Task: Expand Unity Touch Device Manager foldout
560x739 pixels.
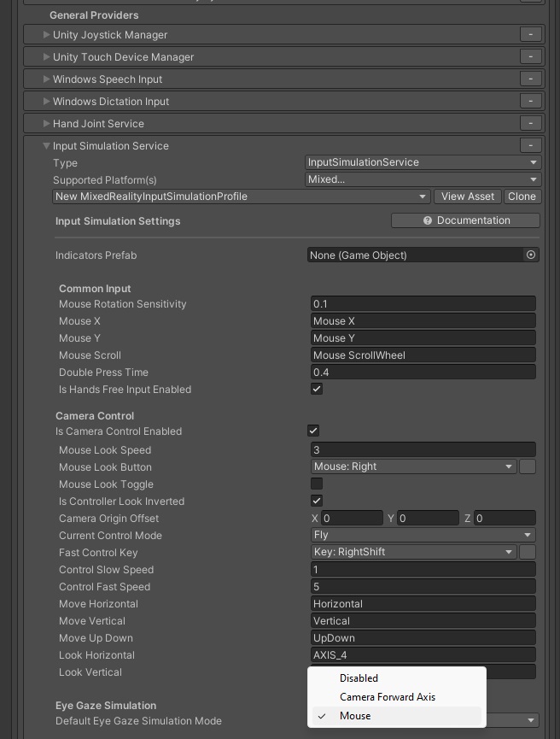Action: 46,56
